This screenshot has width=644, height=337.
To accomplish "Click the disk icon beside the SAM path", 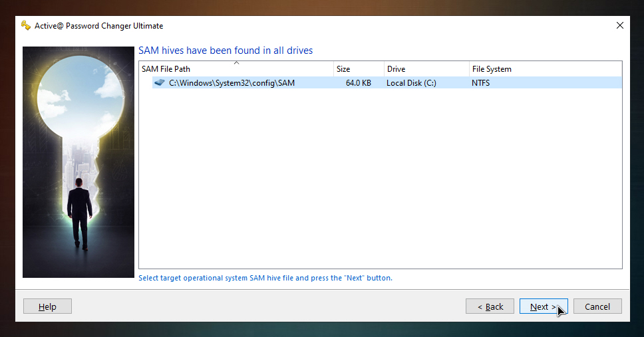I will point(160,82).
